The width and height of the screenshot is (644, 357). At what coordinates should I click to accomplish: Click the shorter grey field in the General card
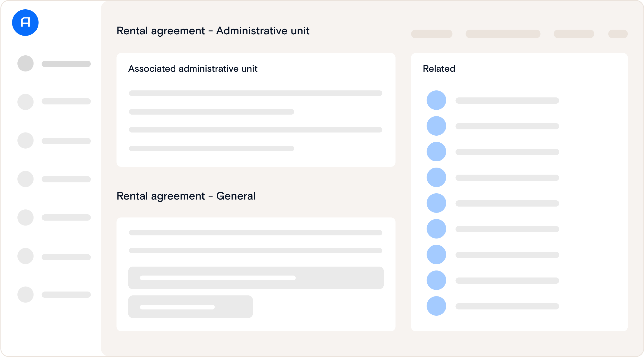pyautogui.click(x=190, y=307)
